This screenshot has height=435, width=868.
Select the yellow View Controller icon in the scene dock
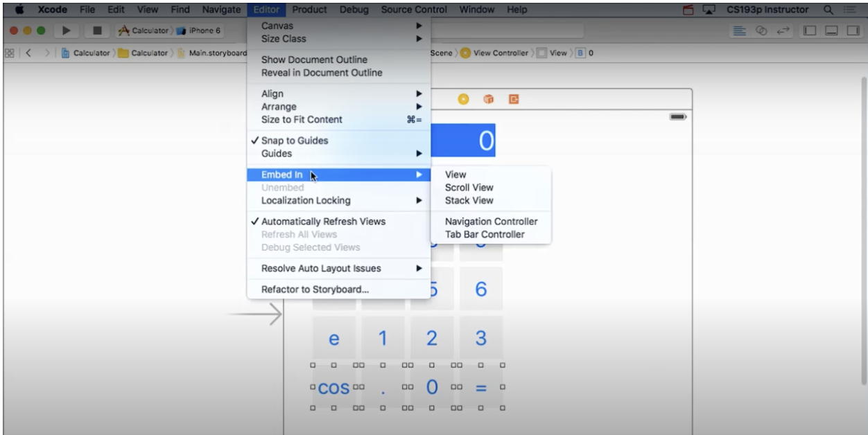tap(463, 99)
